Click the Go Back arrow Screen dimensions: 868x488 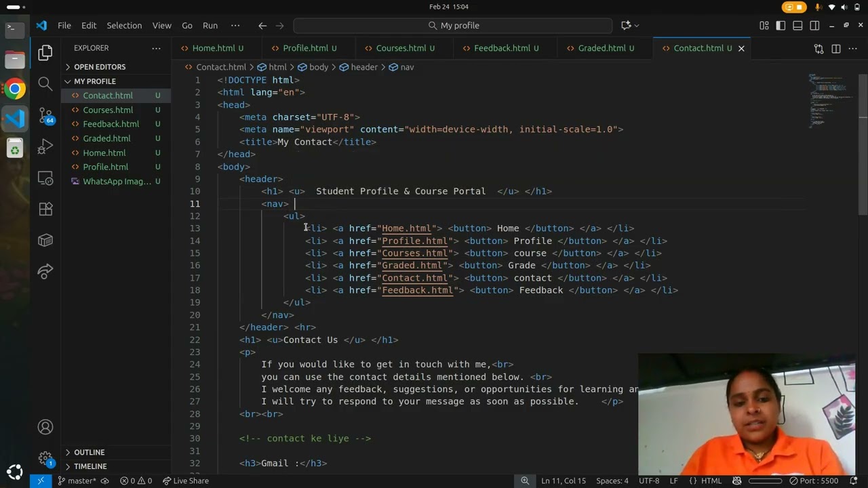pyautogui.click(x=262, y=26)
